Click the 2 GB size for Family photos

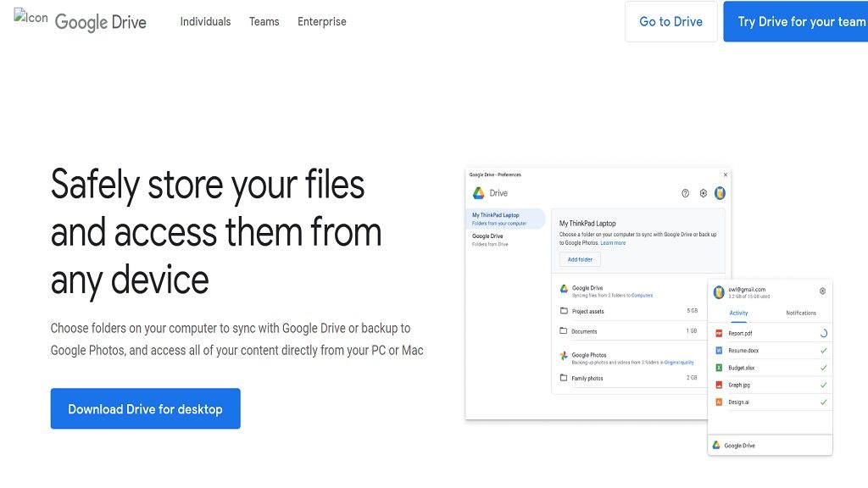click(x=692, y=378)
